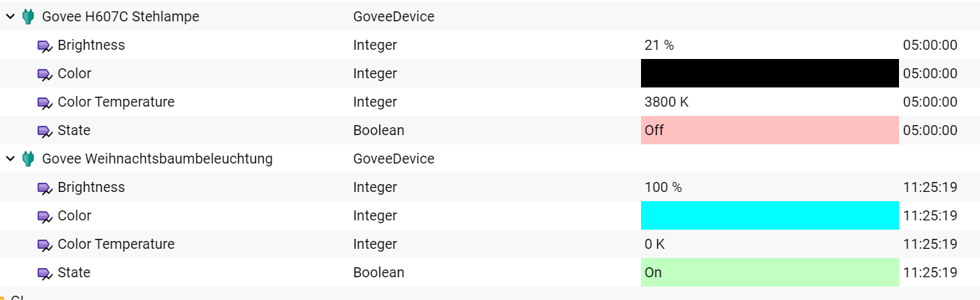The width and height of the screenshot is (980, 300).
Task: Click the 21 % brightness value
Action: click(659, 45)
